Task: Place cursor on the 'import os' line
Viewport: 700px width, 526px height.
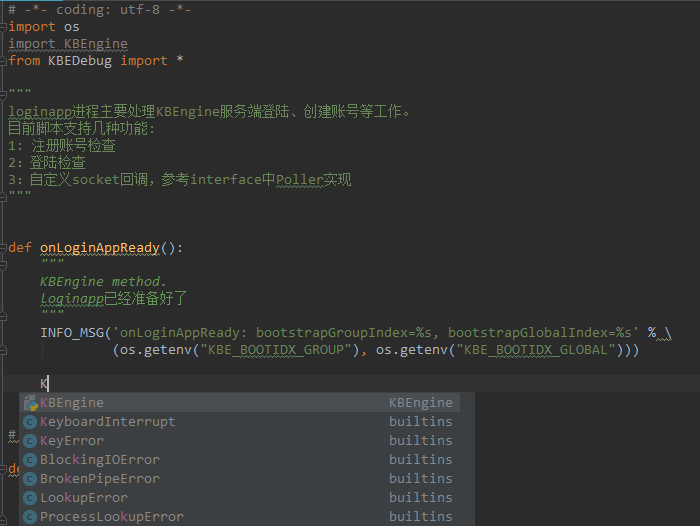Action: [44, 27]
